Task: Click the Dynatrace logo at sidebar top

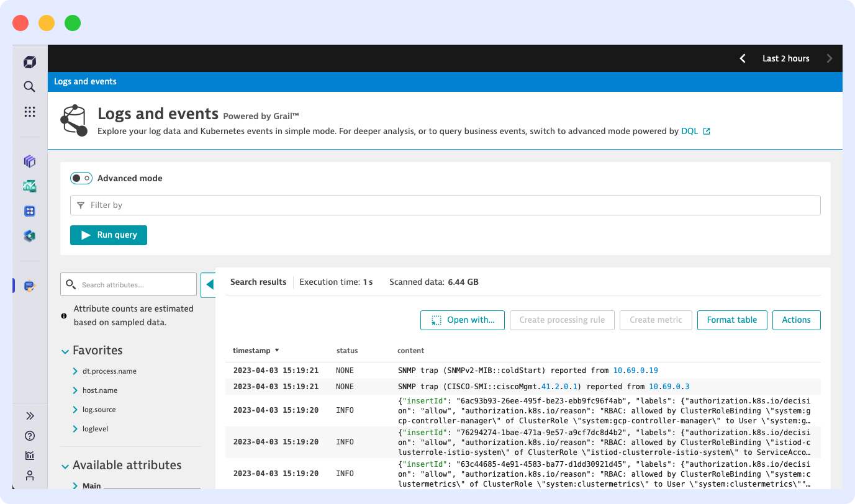Action: click(29, 61)
